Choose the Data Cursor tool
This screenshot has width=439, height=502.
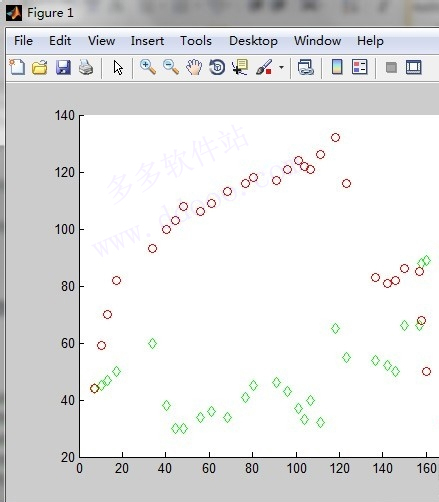(x=240, y=67)
